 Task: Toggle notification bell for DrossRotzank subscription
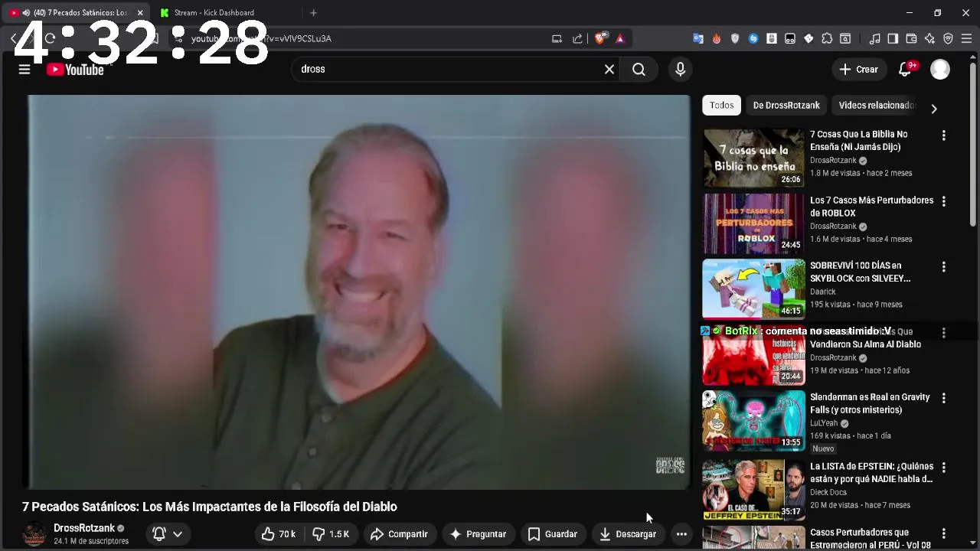pos(159,534)
